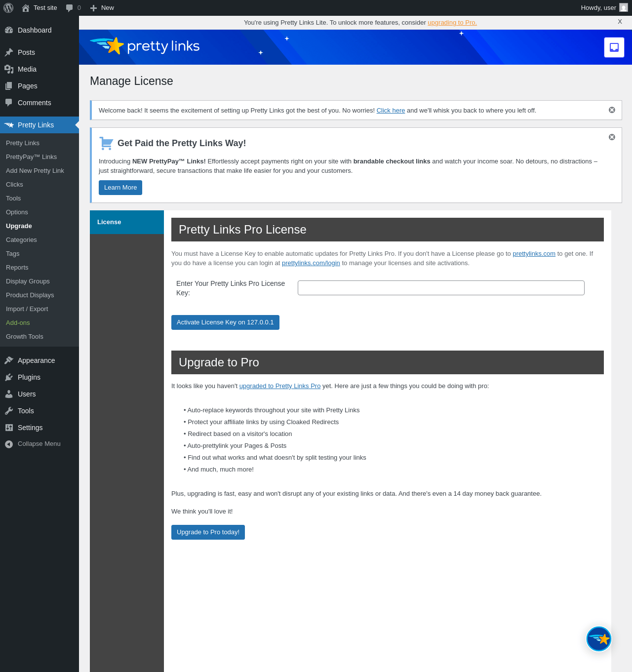
Task: Open PrettyPay™ Links submenu item
Action: pyautogui.click(x=32, y=157)
